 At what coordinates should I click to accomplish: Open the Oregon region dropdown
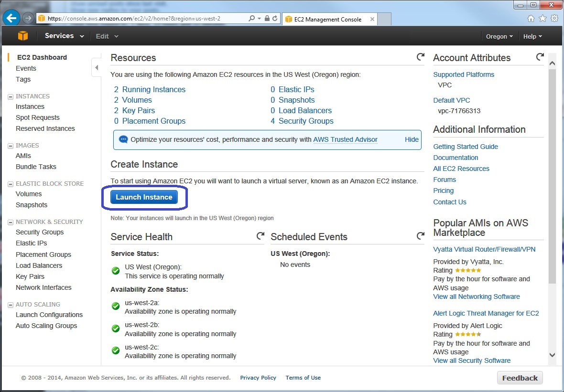click(x=499, y=36)
